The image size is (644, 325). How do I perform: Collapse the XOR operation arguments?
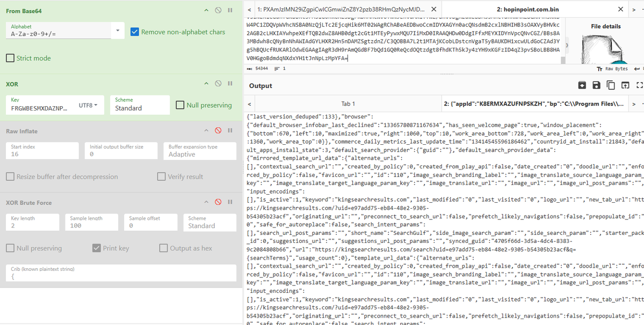pyautogui.click(x=207, y=84)
